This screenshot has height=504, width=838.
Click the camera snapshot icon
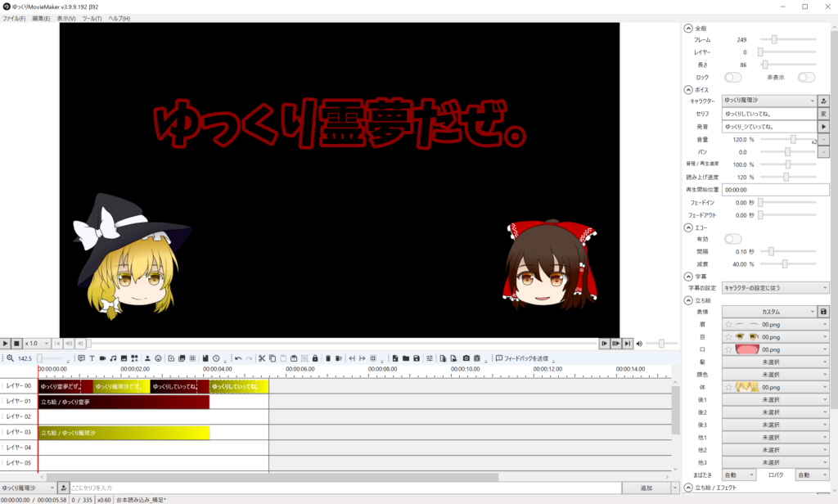click(x=466, y=358)
